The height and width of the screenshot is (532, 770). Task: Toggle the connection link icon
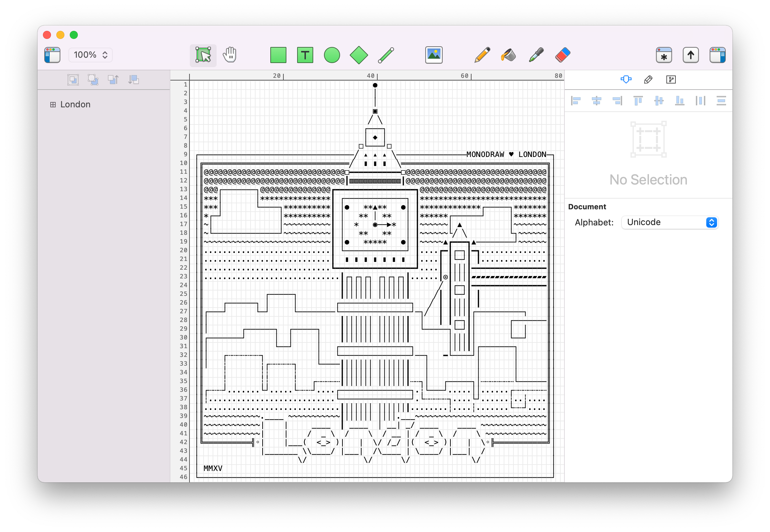point(671,79)
